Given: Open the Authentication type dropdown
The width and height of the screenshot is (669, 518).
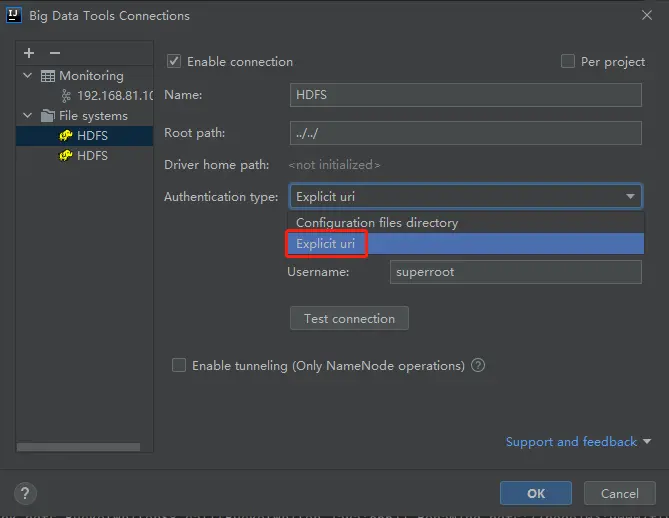Looking at the screenshot, I should click(465, 197).
